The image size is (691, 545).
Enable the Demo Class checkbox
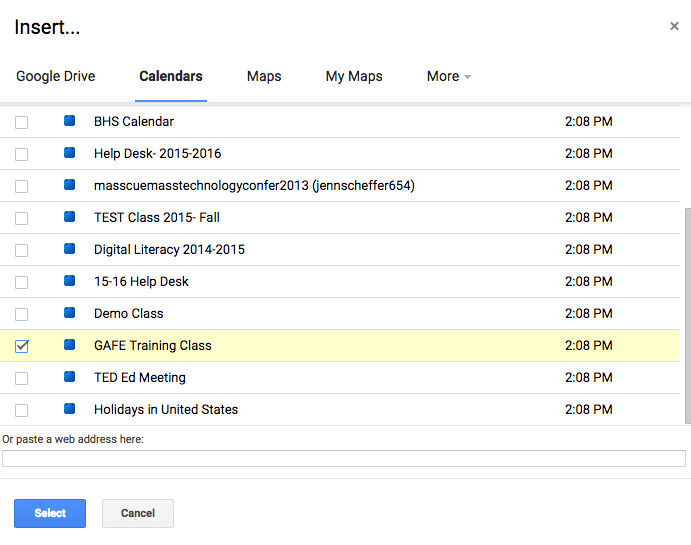[x=22, y=314]
